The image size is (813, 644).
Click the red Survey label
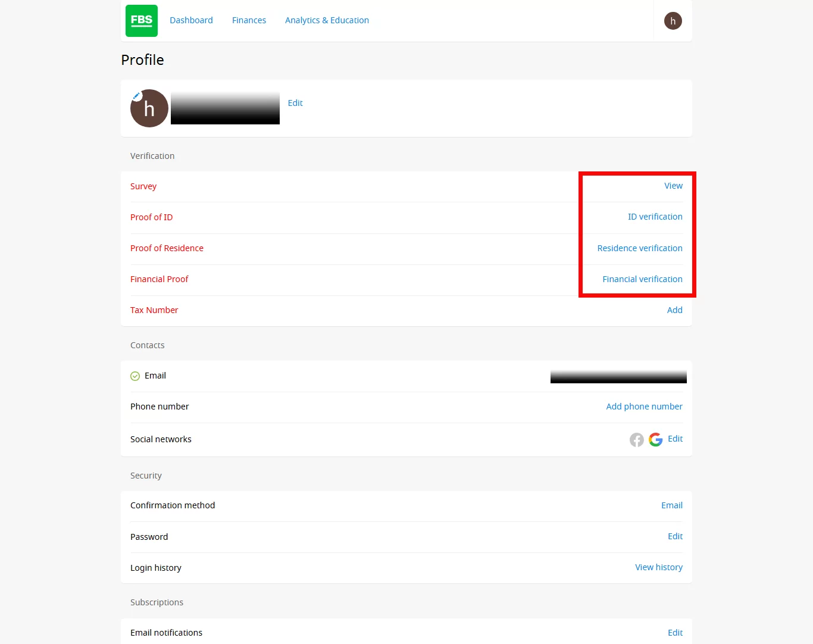point(143,186)
